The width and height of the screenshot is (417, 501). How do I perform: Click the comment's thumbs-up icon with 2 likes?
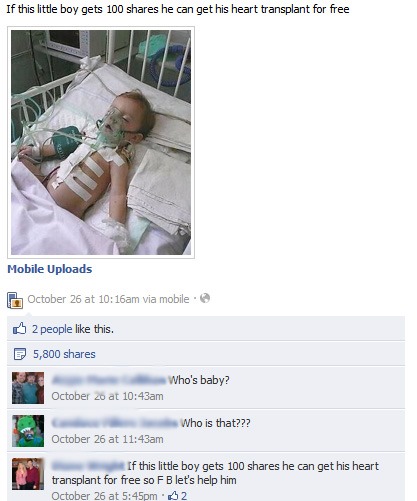pyautogui.click(x=173, y=496)
